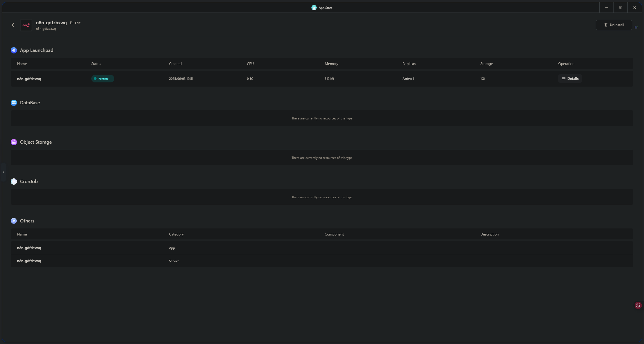
Task: Click the App Launchpad section heading
Action: click(37, 50)
